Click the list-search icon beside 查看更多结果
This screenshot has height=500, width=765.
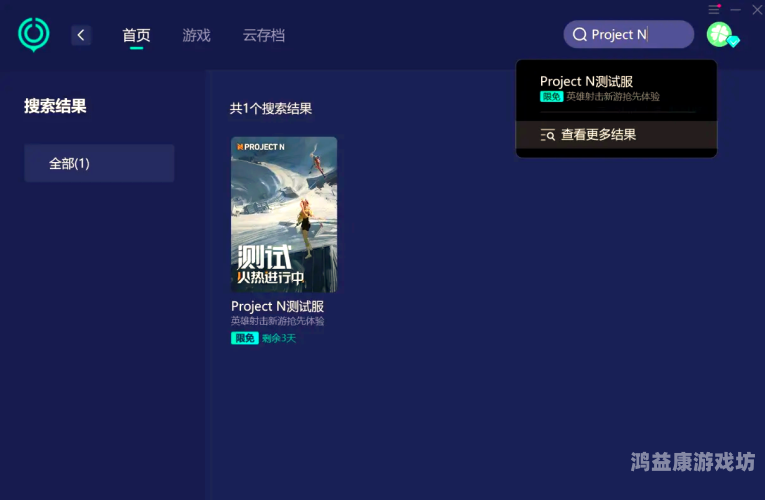pos(547,135)
